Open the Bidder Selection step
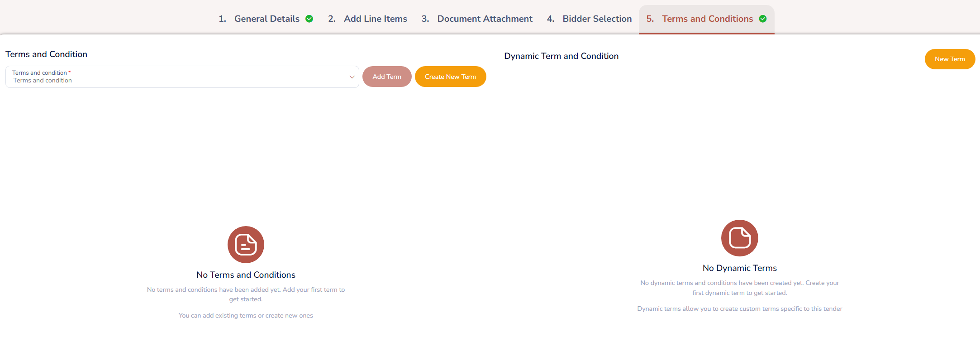Viewport: 980px width, 362px height. pyautogui.click(x=589, y=19)
